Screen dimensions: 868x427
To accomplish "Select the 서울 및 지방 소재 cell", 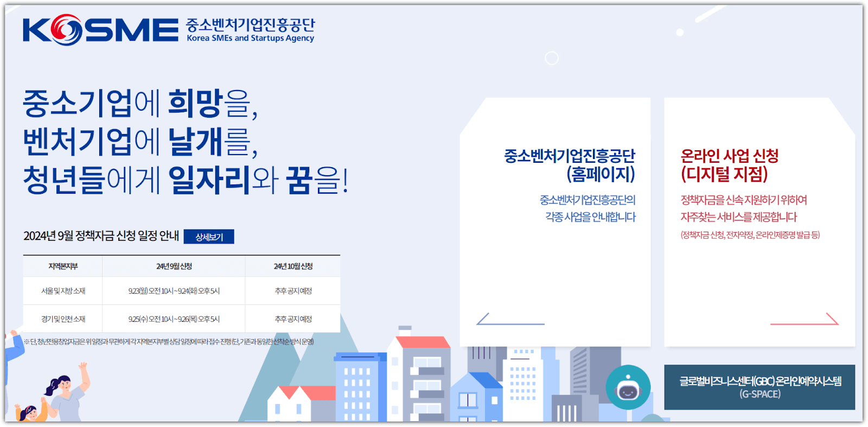I will pyautogui.click(x=63, y=291).
